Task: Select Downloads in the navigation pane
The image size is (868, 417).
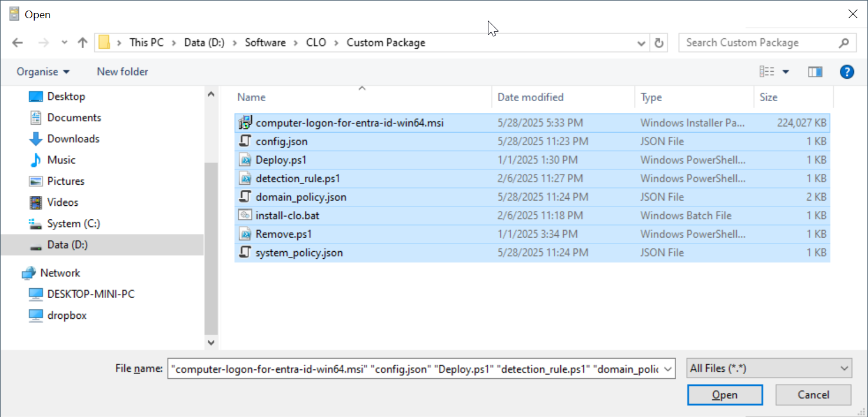Action: point(73,139)
